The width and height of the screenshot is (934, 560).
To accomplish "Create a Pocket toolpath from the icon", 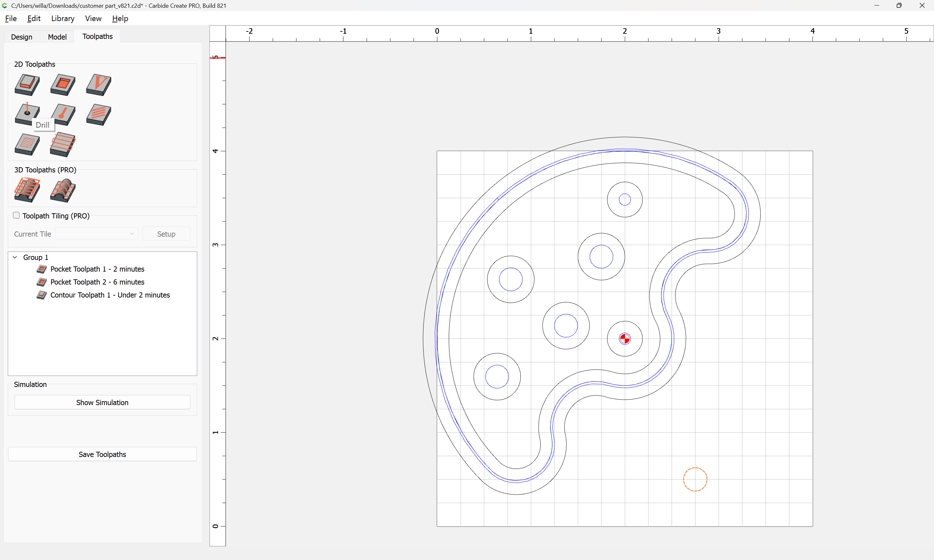I will 63,85.
